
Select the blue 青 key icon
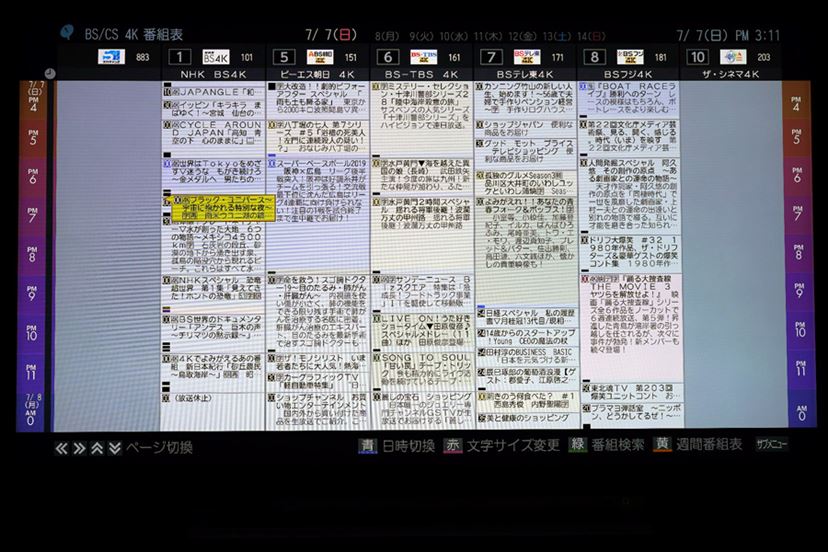(368, 446)
